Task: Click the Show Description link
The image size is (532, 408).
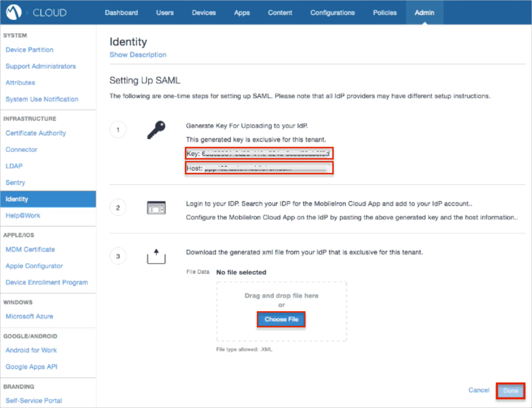Action: pyautogui.click(x=138, y=55)
